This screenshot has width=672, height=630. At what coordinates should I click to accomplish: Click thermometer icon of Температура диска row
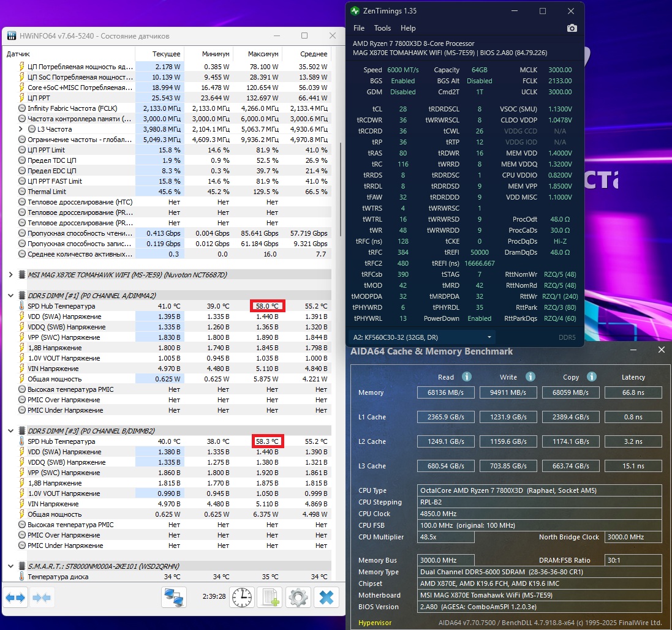point(22,577)
